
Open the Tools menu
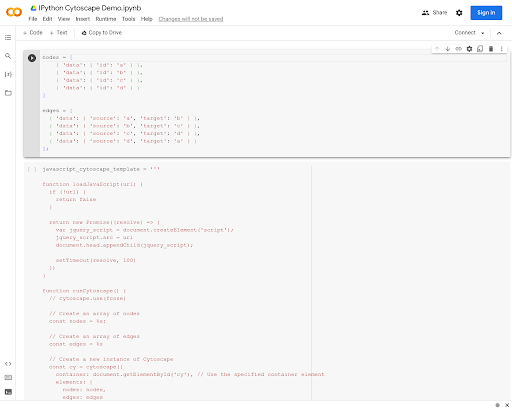(x=128, y=19)
